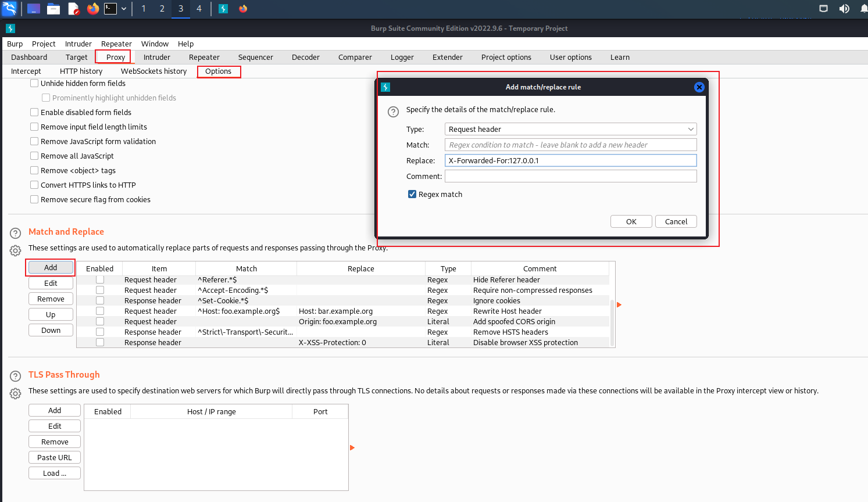This screenshot has height=502, width=868.
Task: Click the Burp icon in the dialog title bar
Action: pos(385,87)
